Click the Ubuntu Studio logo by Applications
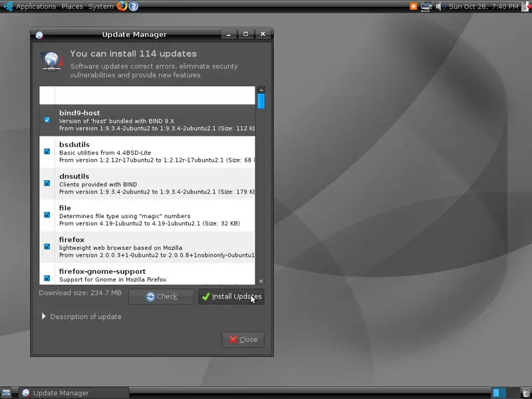The image size is (532, 399). click(8, 6)
